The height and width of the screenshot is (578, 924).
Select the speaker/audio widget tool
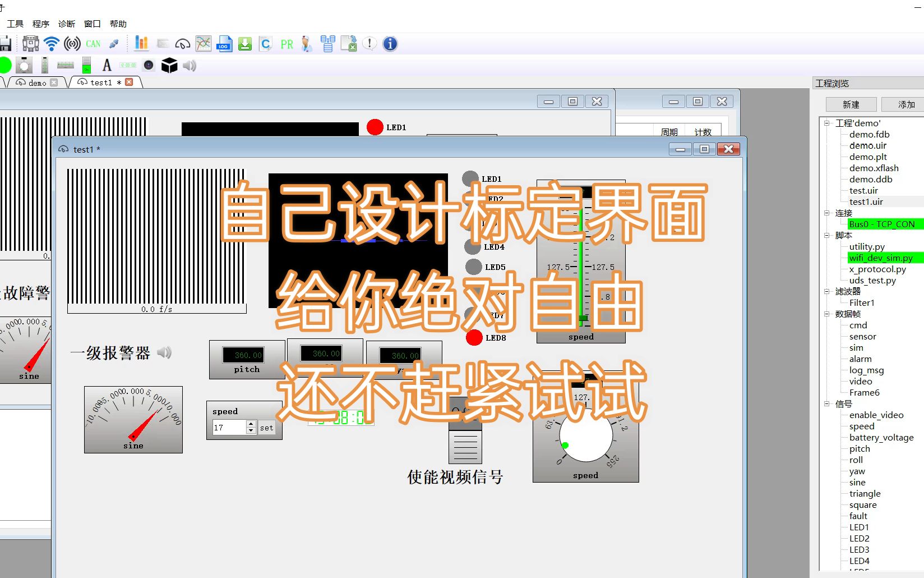pyautogui.click(x=190, y=65)
